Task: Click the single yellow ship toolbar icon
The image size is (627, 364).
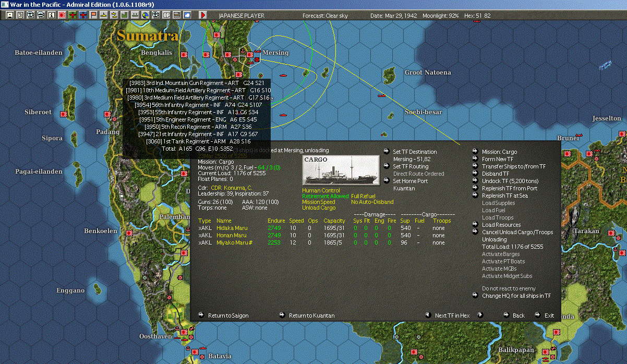Action: click(104, 15)
